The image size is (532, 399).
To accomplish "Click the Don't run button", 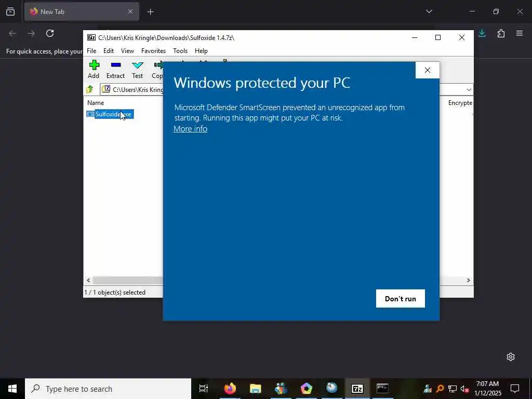I will click(x=401, y=299).
